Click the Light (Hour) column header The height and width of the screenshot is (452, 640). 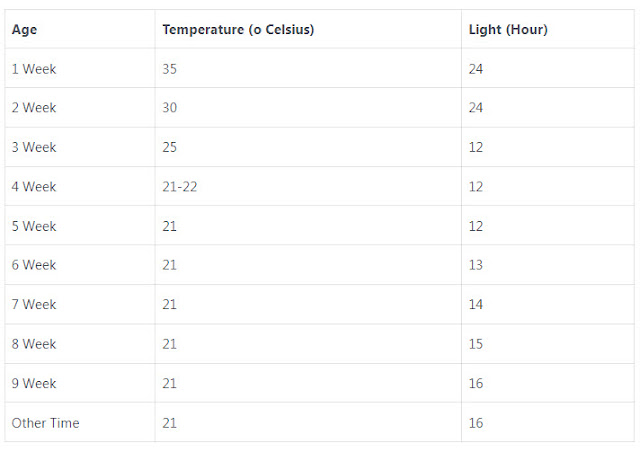(x=508, y=29)
